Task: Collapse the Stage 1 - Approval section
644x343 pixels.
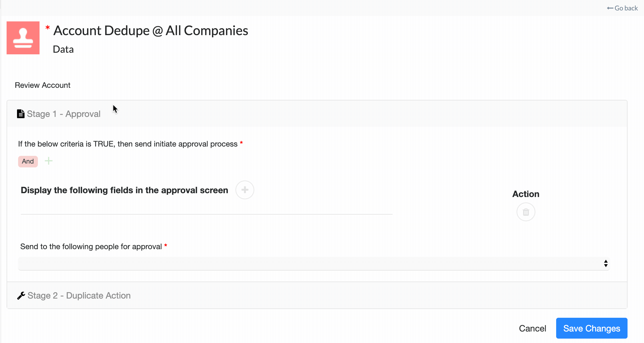Action: pos(64,114)
